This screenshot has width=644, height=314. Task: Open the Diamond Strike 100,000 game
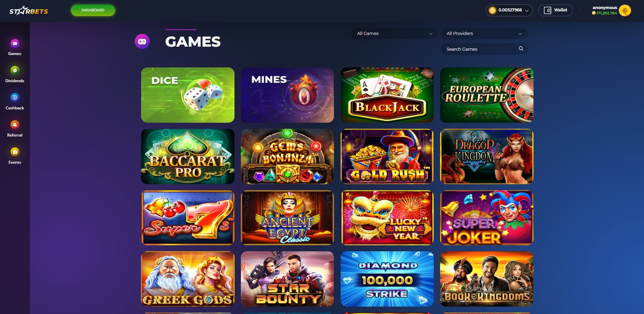(387, 279)
